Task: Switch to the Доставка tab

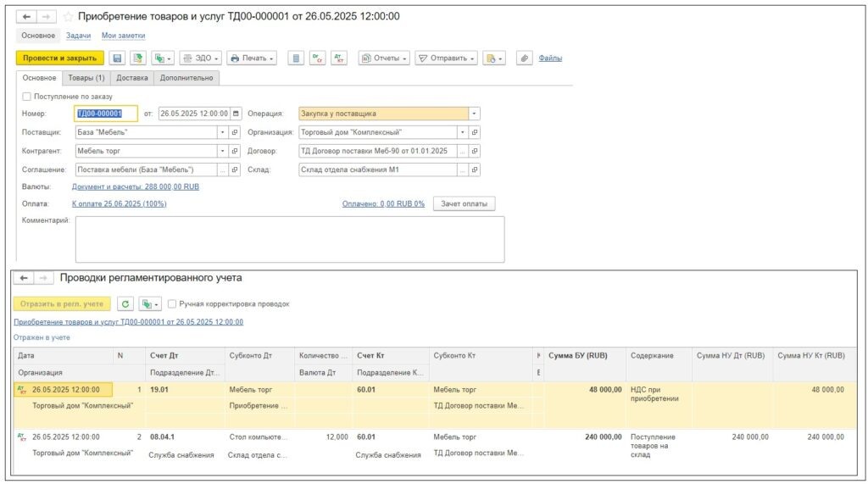Action: pos(131,78)
